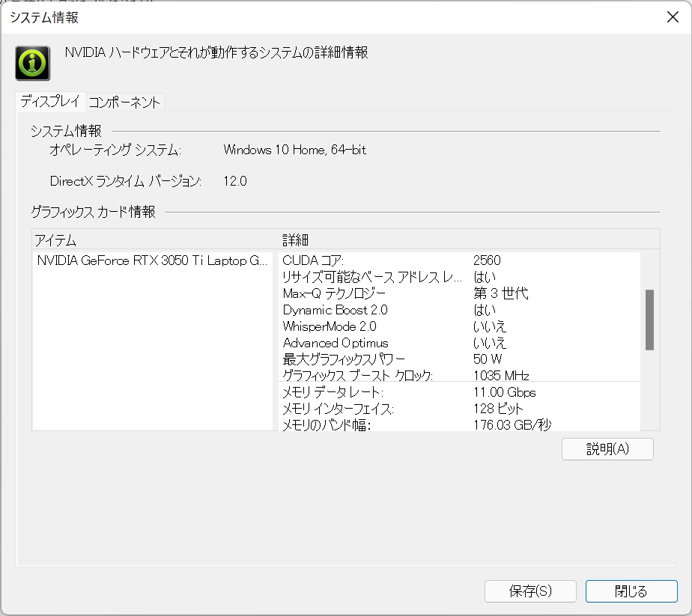The height and width of the screenshot is (616, 692).
Task: Select the Max-Q テクノロジー row
Action: point(459,293)
